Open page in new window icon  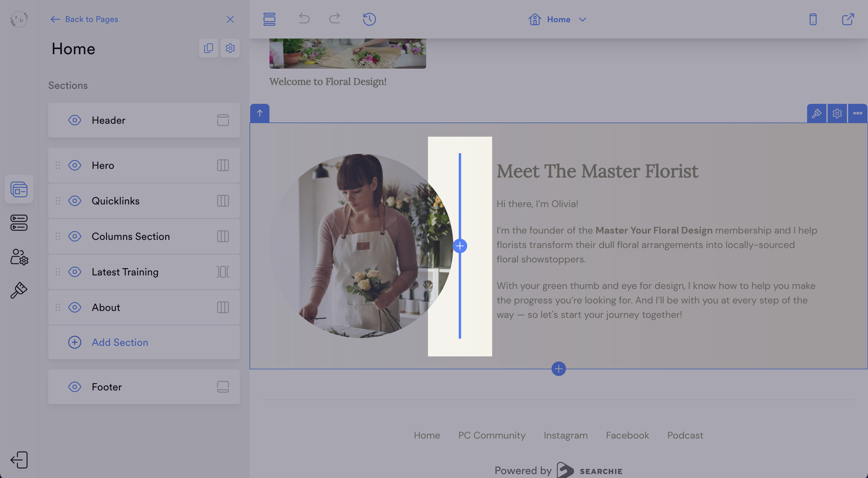pos(848,19)
